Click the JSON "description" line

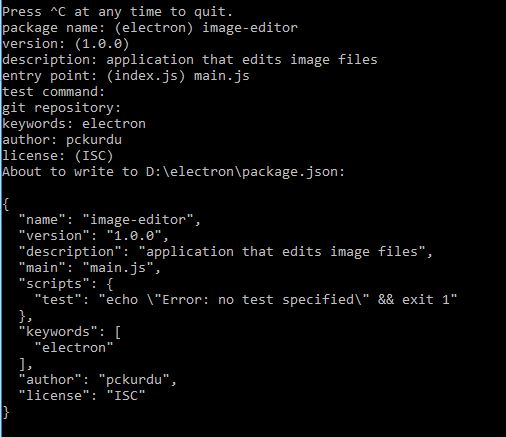pyautogui.click(x=226, y=252)
